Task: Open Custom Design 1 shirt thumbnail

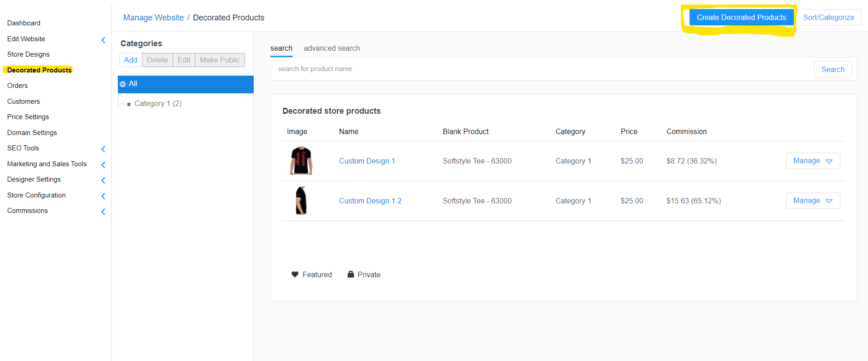Action: [x=301, y=161]
